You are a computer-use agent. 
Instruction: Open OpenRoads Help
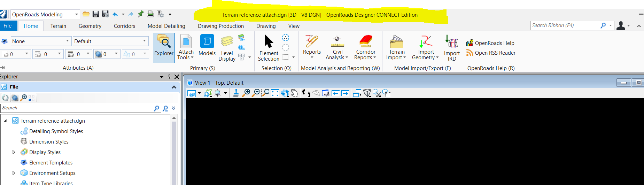[490, 43]
